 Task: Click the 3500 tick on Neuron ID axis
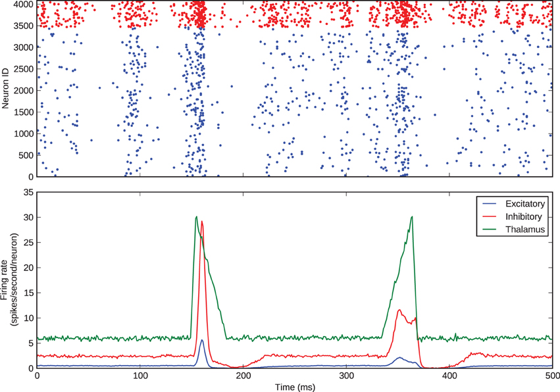(x=24, y=26)
